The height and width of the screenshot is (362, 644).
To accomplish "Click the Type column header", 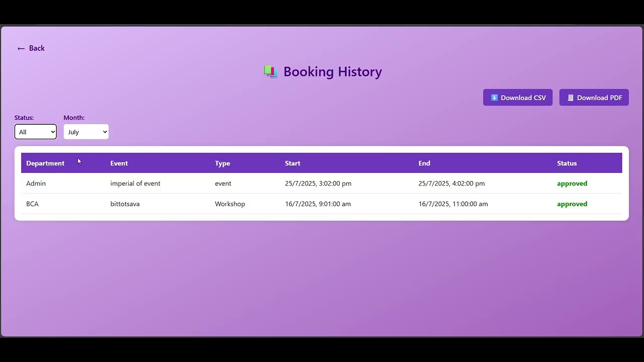I will 222,163.
